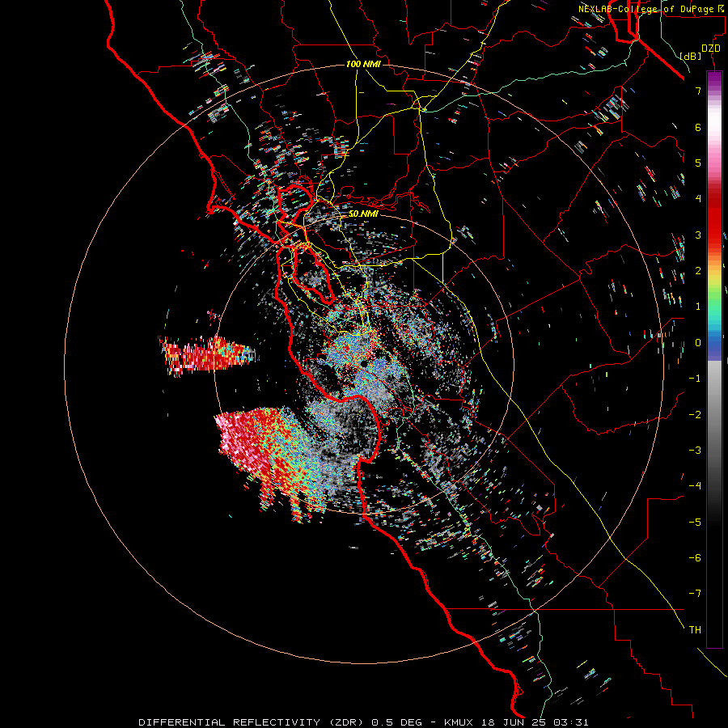Click the "03:31" timestamp in the caption

click(x=573, y=722)
